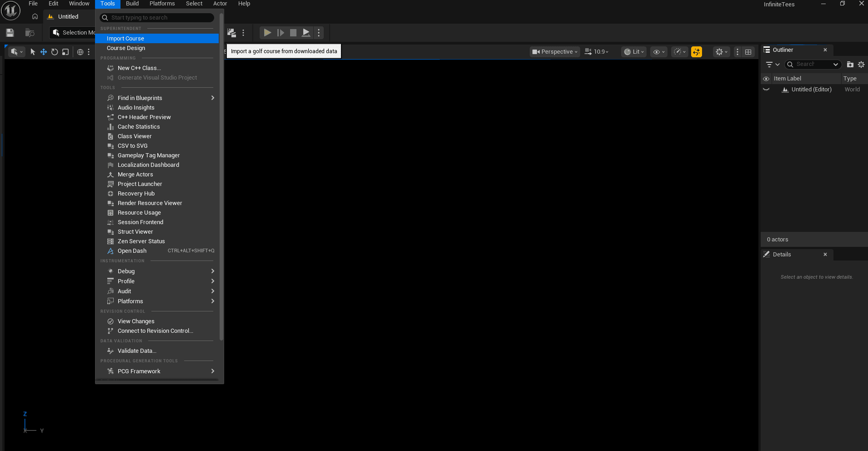Open the Build menu
Viewport: 868px width, 451px height.
(132, 4)
